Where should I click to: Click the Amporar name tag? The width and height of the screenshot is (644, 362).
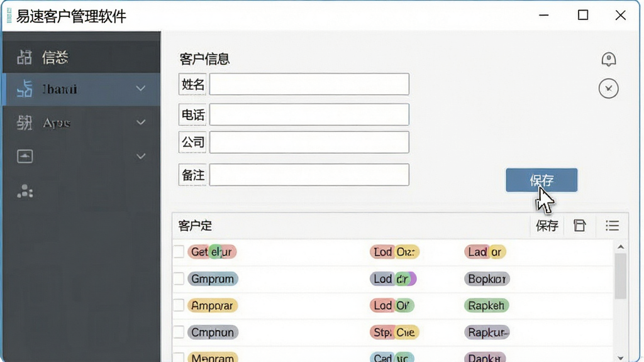(213, 305)
